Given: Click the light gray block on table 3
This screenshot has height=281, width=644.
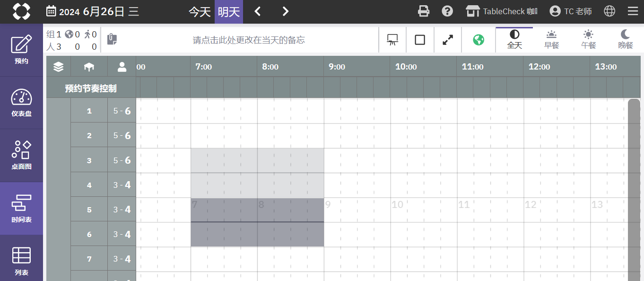Looking at the screenshot, I should pos(257,160).
